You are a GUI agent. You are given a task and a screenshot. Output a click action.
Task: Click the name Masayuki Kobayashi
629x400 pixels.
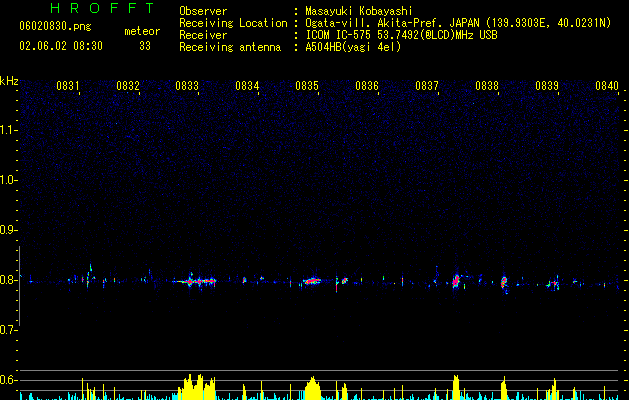click(x=359, y=11)
